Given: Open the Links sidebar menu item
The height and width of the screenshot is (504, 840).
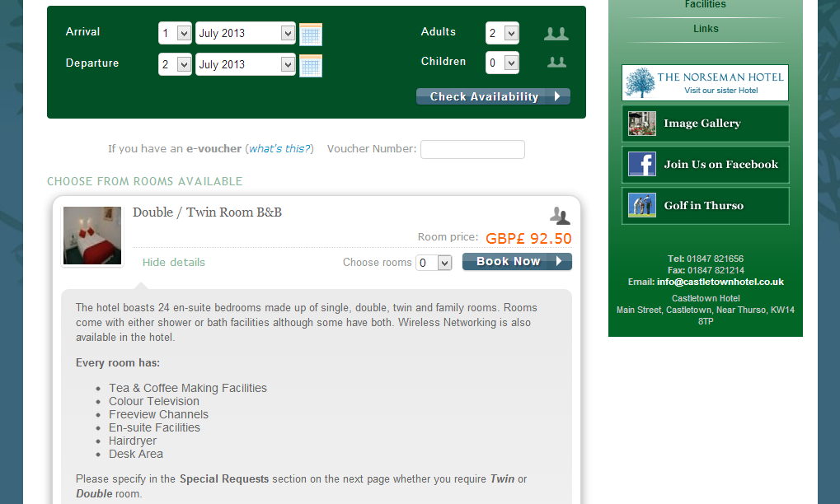Looking at the screenshot, I should [x=706, y=29].
